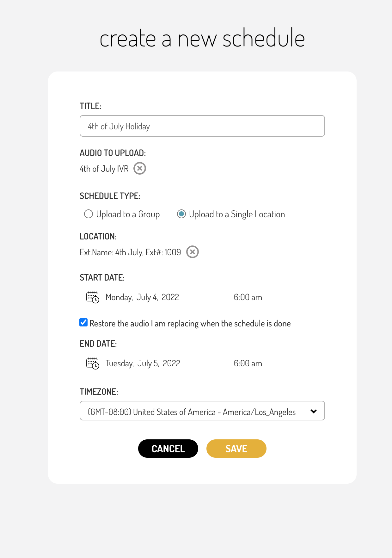Change start date Monday, July 4, 2022
Screen dimensions: 392x558
(142, 297)
